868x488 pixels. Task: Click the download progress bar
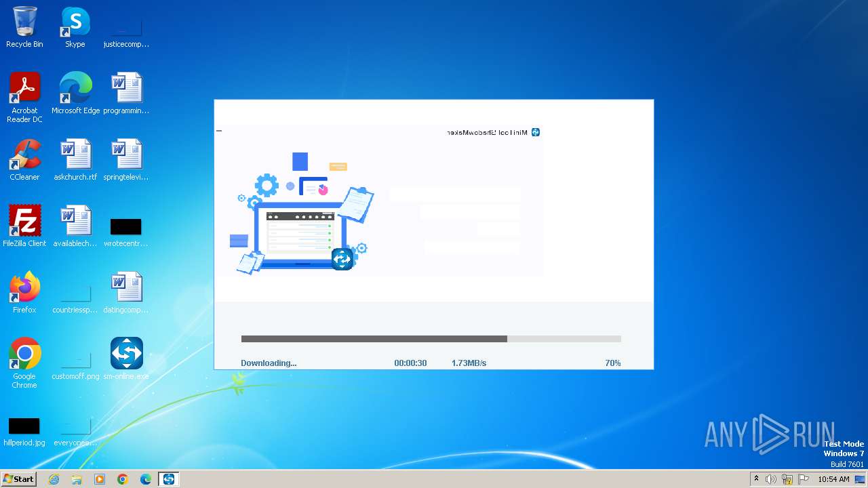point(431,339)
